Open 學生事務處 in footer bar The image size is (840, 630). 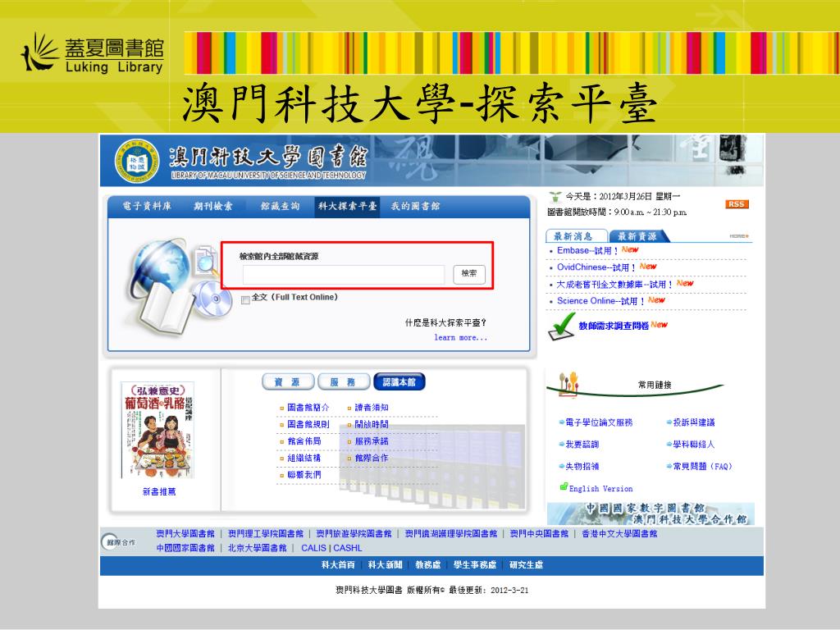[x=475, y=565]
